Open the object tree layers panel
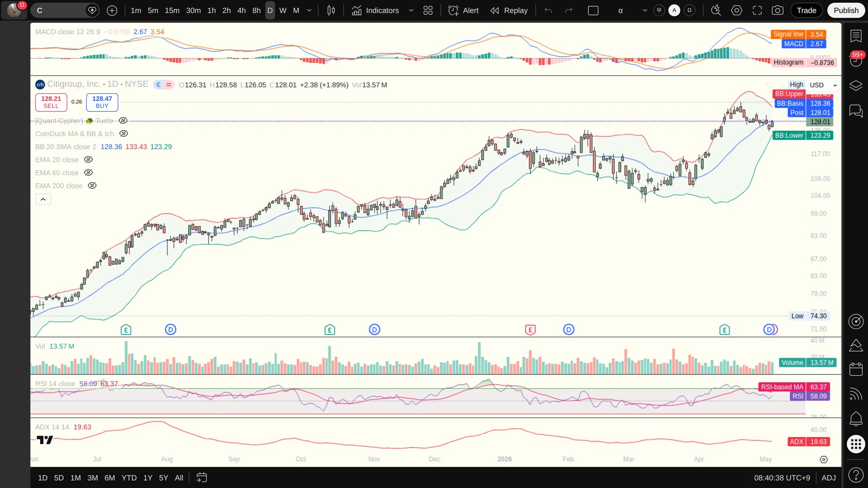The image size is (868, 488). [856, 86]
